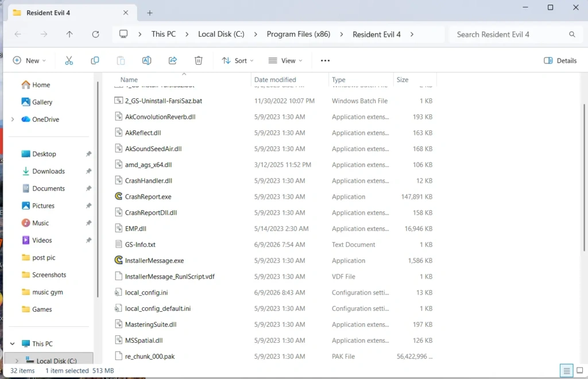Click the Delete trash icon
The width and height of the screenshot is (588, 379).
click(x=198, y=60)
